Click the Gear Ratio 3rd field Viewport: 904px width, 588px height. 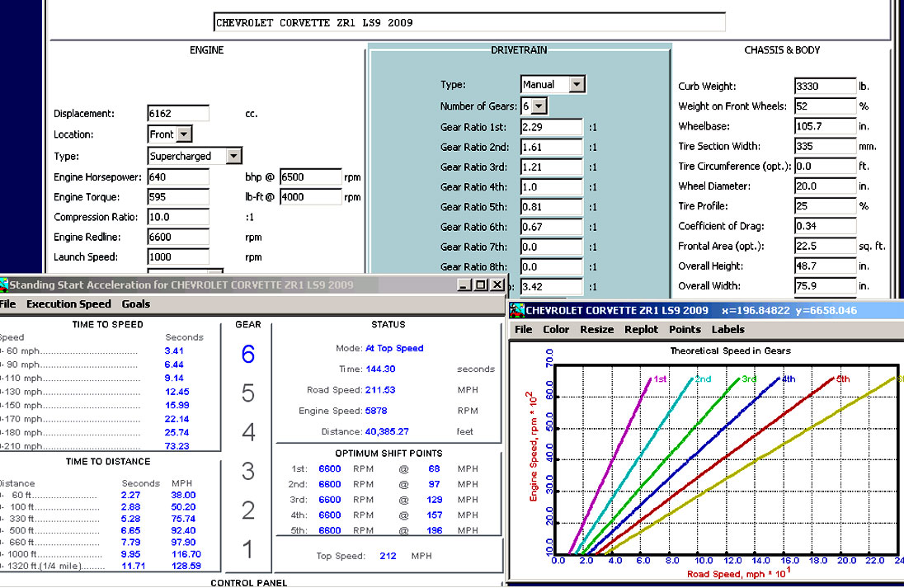(x=551, y=167)
